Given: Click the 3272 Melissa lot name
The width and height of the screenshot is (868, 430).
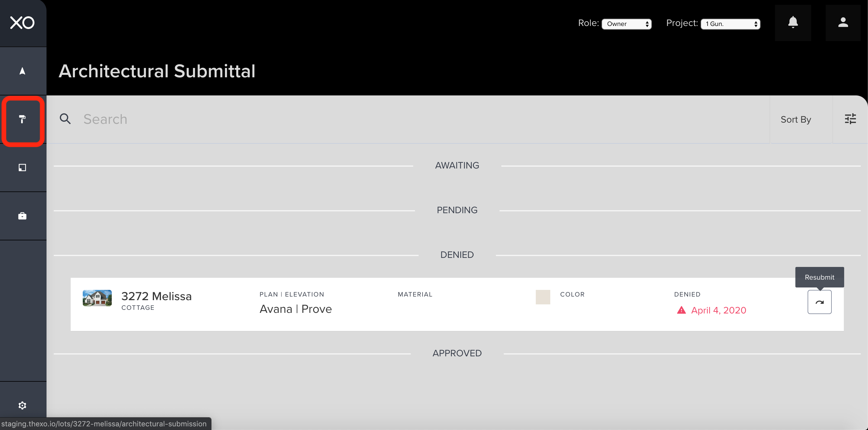Looking at the screenshot, I should 156,296.
